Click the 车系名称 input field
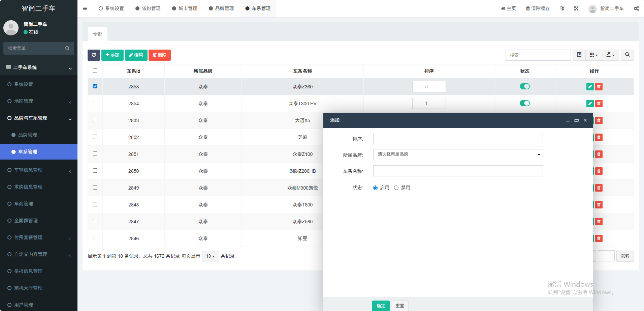This screenshot has height=311, width=644. pyautogui.click(x=458, y=171)
